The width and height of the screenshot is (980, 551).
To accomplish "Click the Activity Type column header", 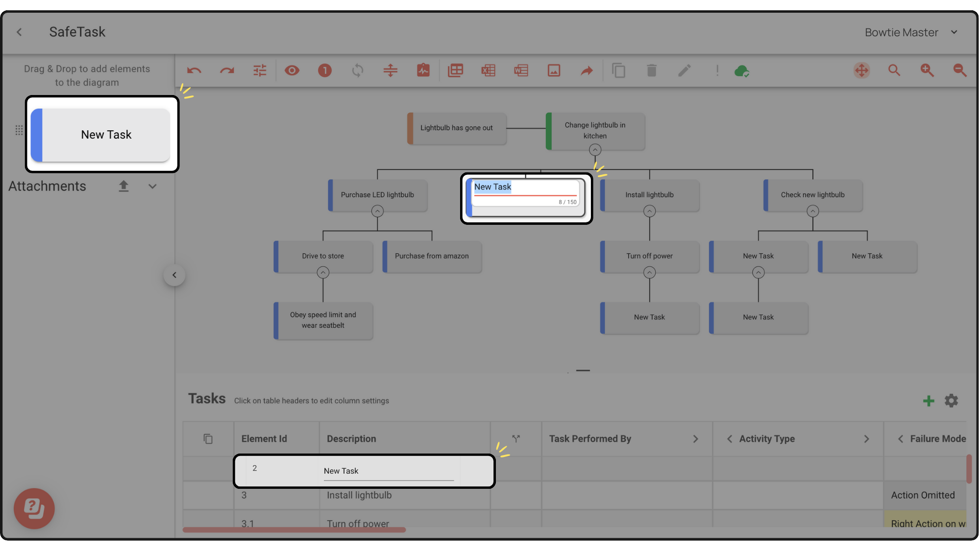I will click(766, 439).
